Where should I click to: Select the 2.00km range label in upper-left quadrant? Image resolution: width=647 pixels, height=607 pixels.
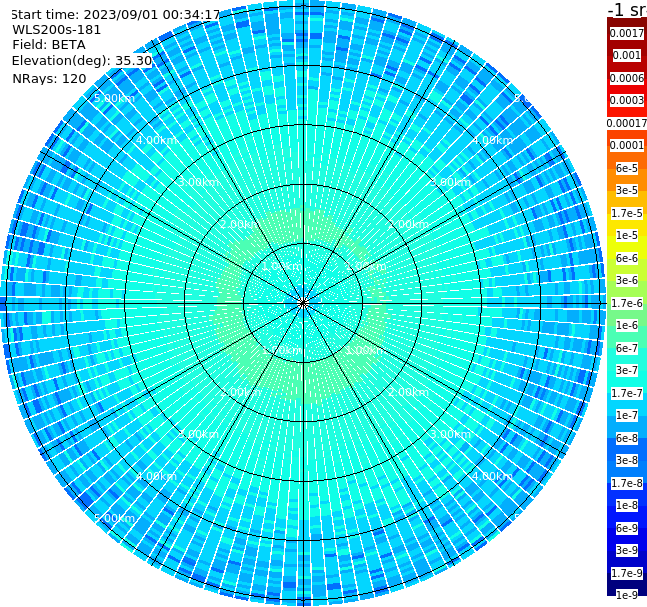[x=241, y=224]
